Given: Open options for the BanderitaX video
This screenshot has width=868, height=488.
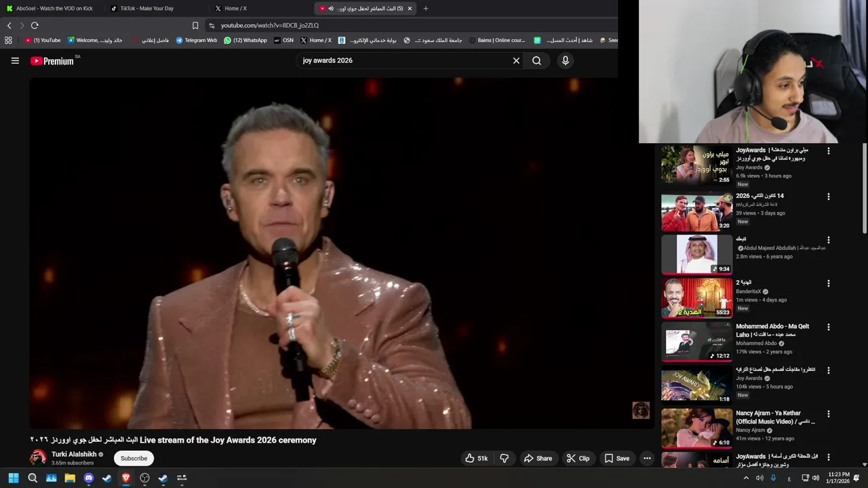Looking at the screenshot, I should tap(828, 284).
